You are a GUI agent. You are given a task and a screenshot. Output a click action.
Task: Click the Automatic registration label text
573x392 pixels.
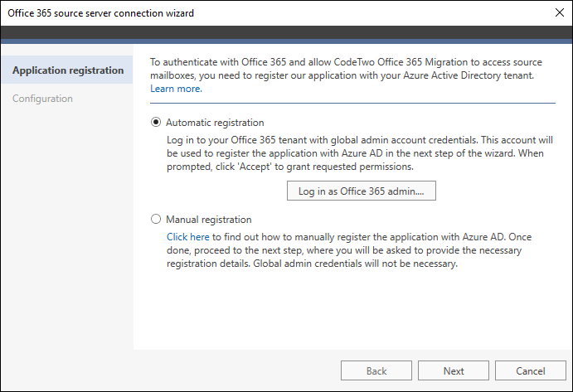tap(215, 123)
